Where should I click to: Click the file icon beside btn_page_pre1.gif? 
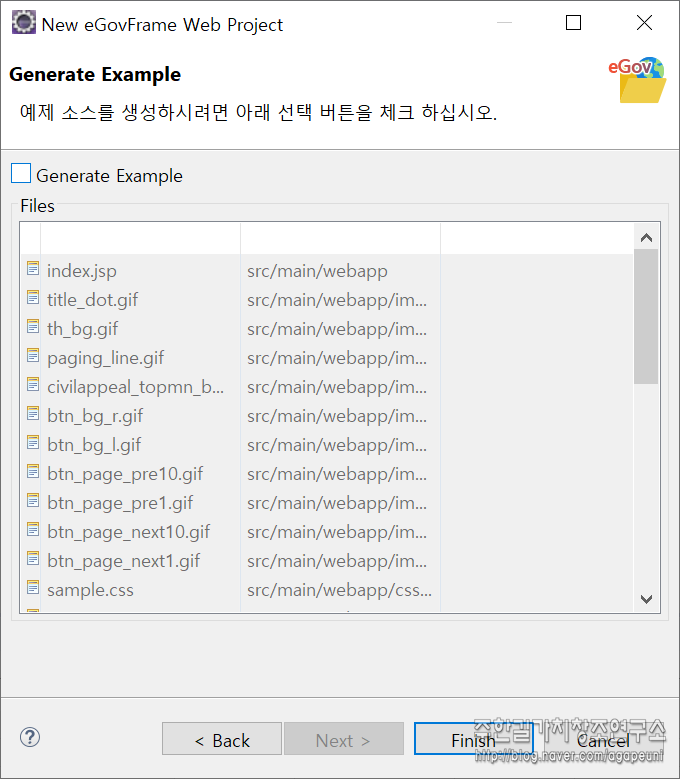tap(33, 500)
